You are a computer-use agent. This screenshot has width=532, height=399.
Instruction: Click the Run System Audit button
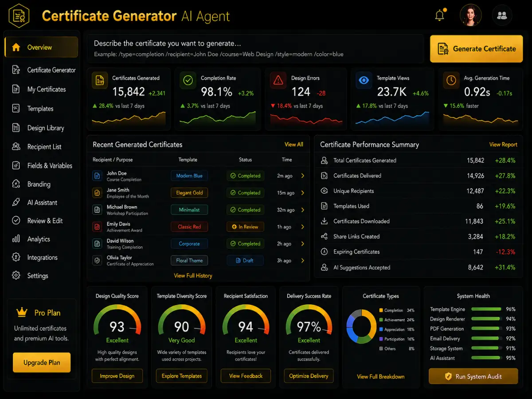[473, 376]
